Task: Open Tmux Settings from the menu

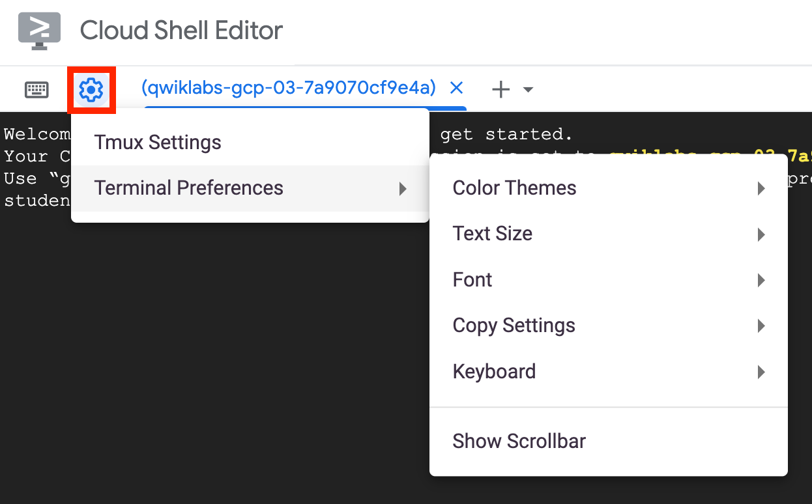Action: 158,143
